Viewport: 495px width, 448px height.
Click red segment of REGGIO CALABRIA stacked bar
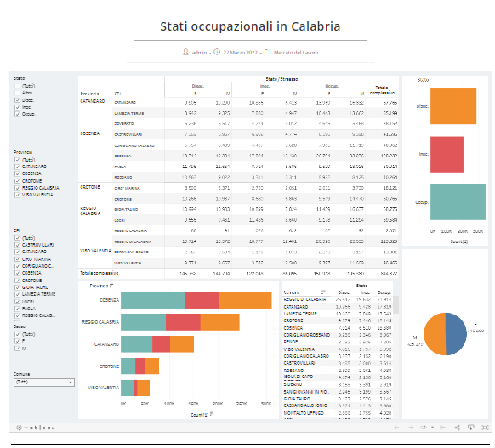pyautogui.click(x=183, y=322)
